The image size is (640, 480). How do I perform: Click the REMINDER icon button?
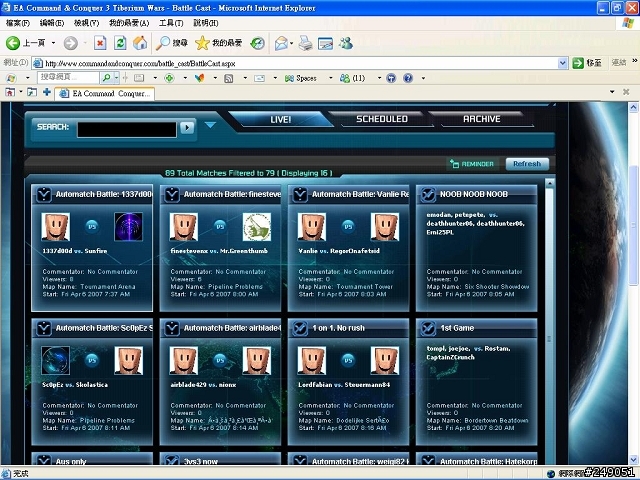coord(471,164)
